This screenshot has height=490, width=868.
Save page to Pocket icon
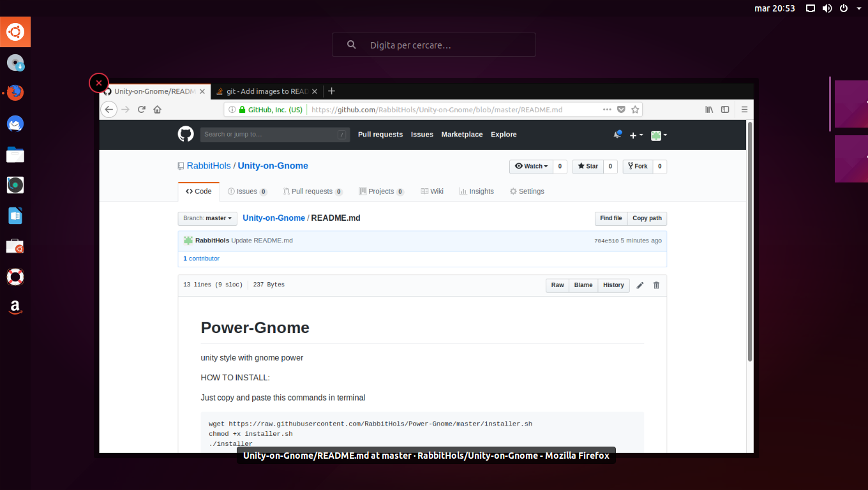pyautogui.click(x=621, y=109)
